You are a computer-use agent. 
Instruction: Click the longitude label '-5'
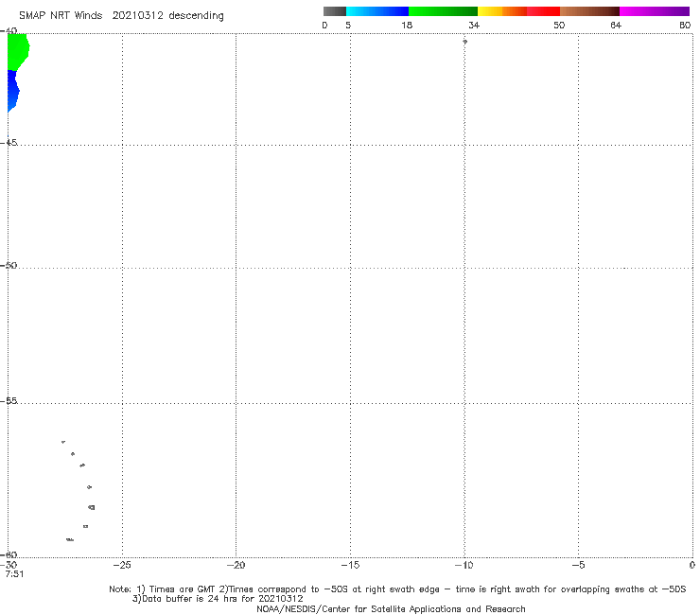point(578,566)
